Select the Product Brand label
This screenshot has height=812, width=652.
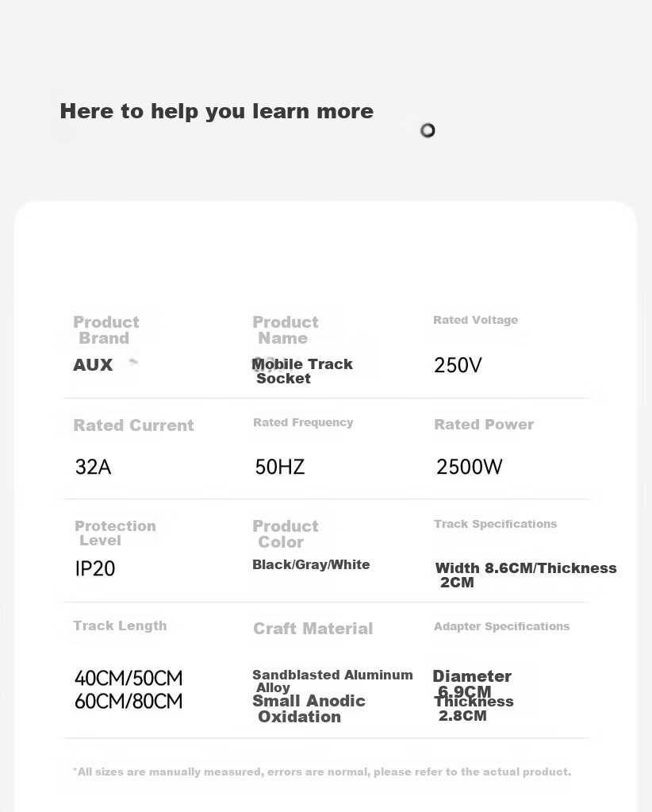(106, 330)
